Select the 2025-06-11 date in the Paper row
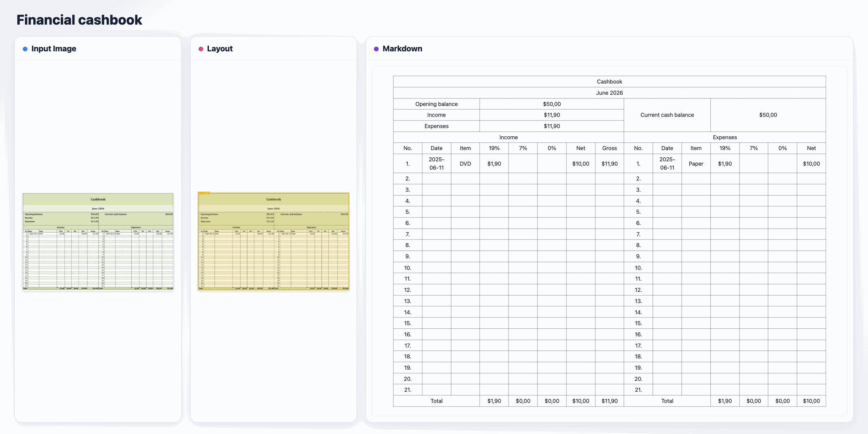The height and width of the screenshot is (434, 868). (667, 164)
